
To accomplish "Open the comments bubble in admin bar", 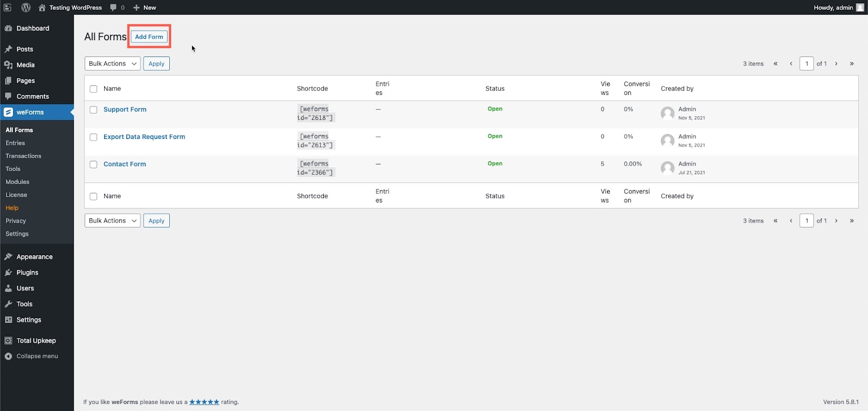I will click(113, 8).
